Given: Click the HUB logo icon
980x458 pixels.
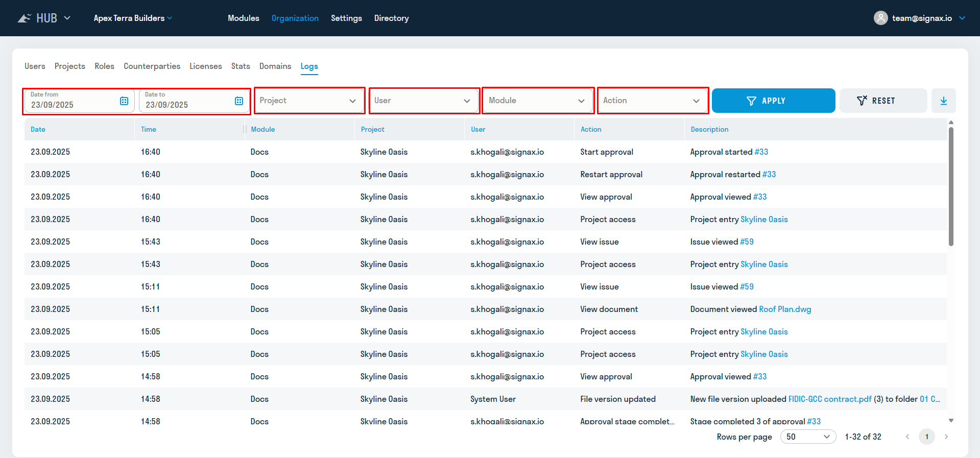Looking at the screenshot, I should click(x=24, y=18).
